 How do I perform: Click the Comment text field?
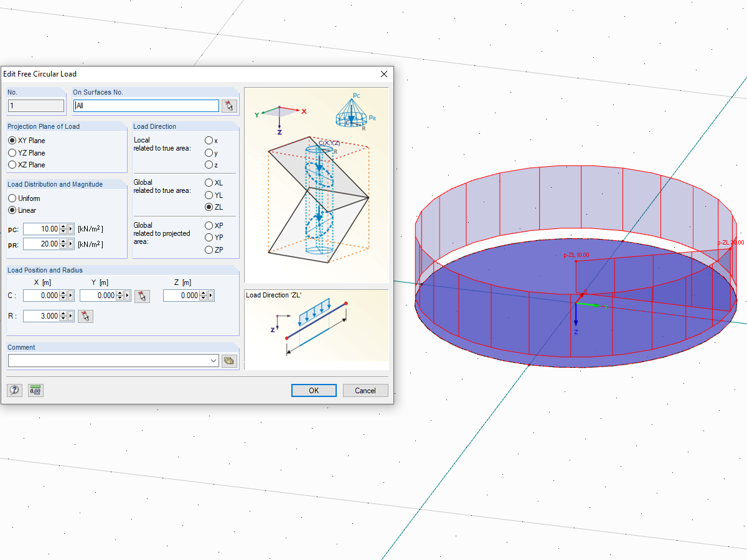[109, 361]
